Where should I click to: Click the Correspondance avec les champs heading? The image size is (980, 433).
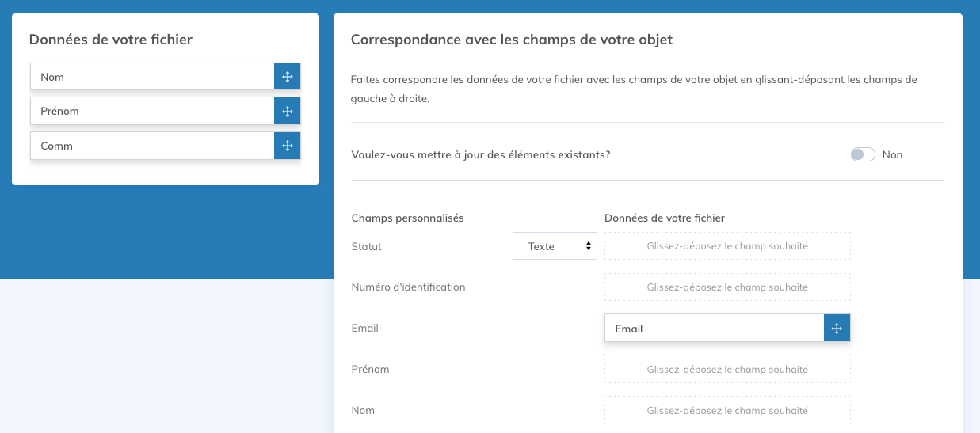point(511,40)
